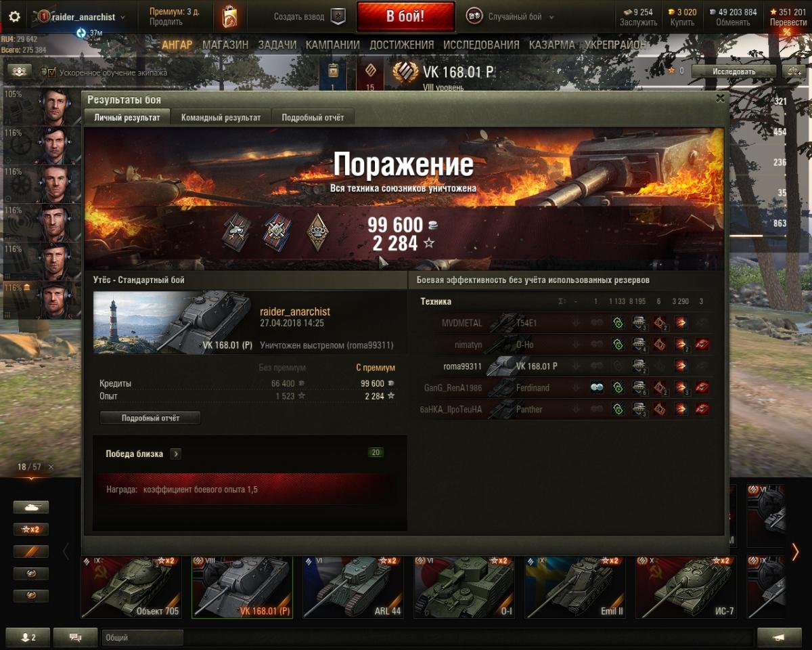Click the megaphone notifications icon
812x650 pixels.
[779, 637]
